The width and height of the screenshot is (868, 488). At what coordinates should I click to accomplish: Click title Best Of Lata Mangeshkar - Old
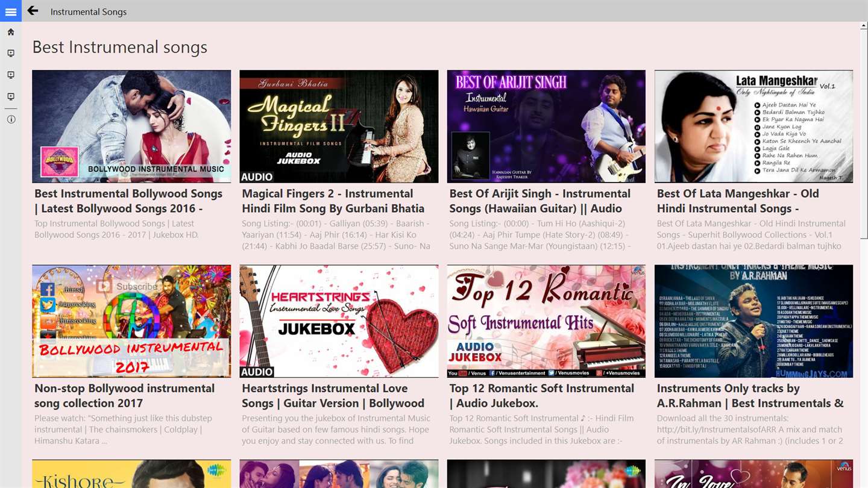click(738, 201)
